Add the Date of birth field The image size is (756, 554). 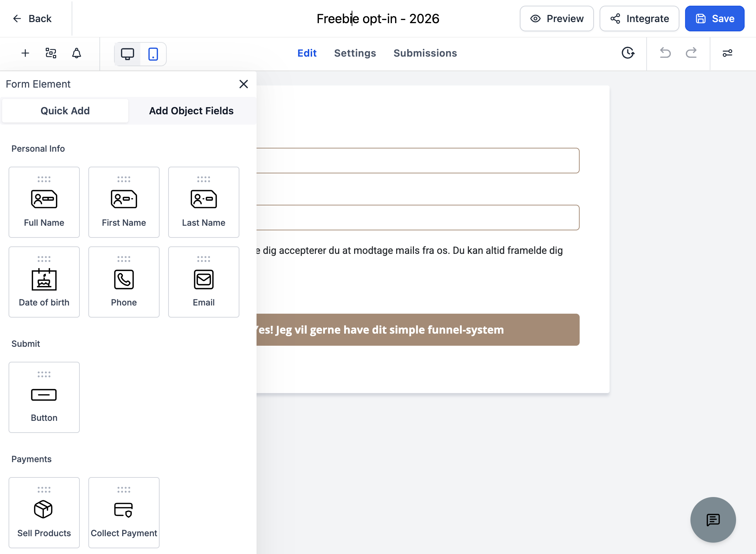coord(44,282)
